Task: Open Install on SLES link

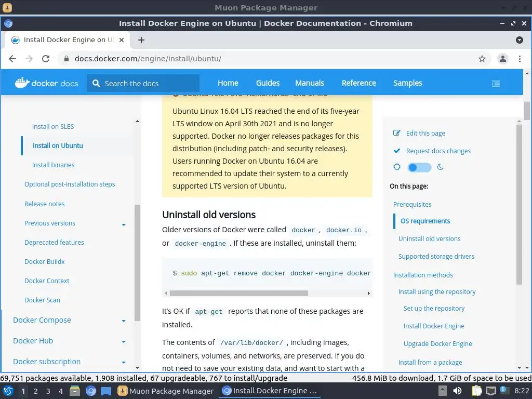Action: [x=53, y=127]
